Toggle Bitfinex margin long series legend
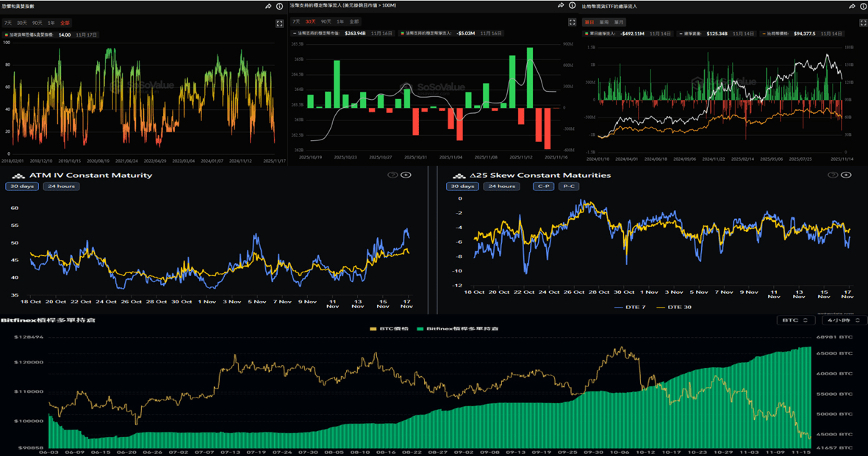This screenshot has width=868, height=456. [456, 328]
